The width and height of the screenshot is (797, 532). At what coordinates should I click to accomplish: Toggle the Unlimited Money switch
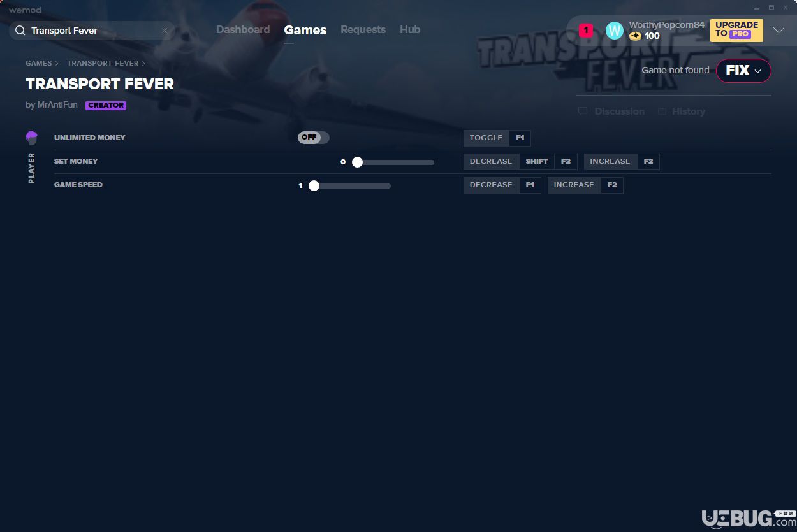314,138
